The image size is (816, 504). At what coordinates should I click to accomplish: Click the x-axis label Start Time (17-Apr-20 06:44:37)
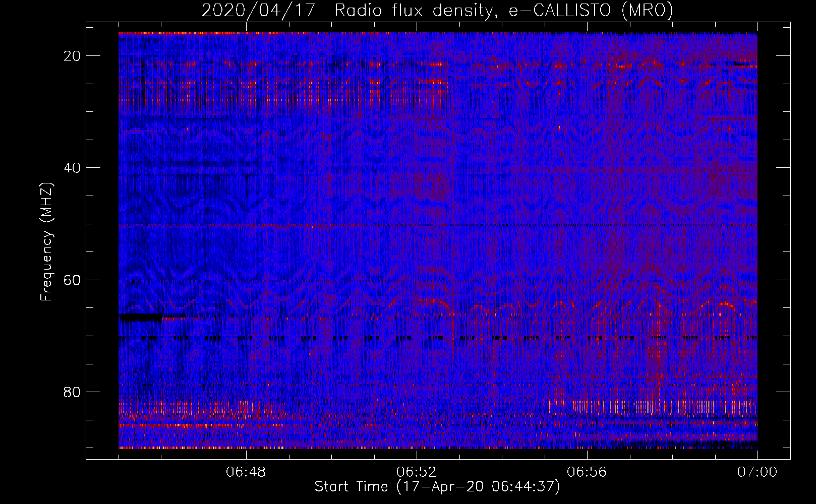(x=437, y=487)
